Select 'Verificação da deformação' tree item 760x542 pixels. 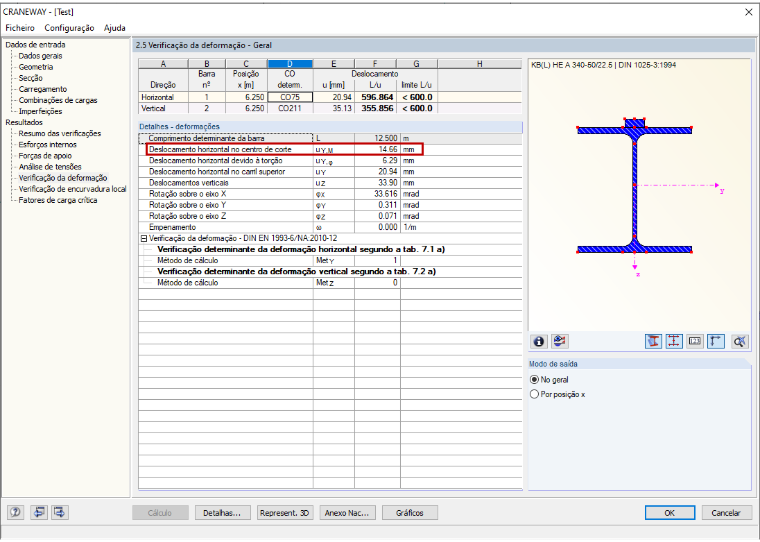[63, 178]
